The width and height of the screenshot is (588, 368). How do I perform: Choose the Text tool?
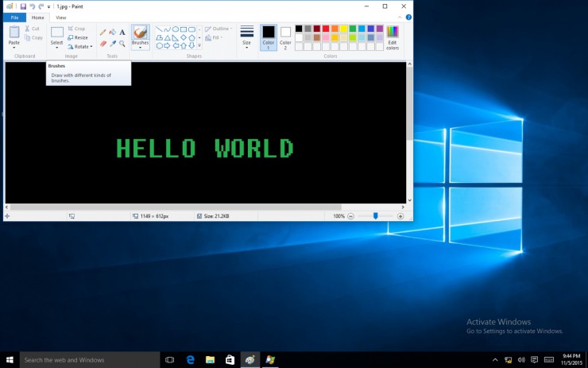click(122, 33)
